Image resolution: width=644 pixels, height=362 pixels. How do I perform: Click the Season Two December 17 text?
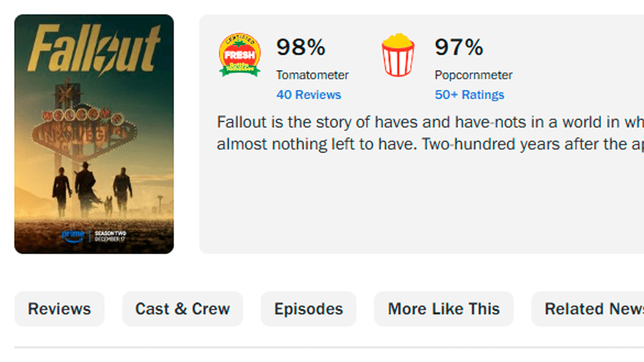(110, 236)
